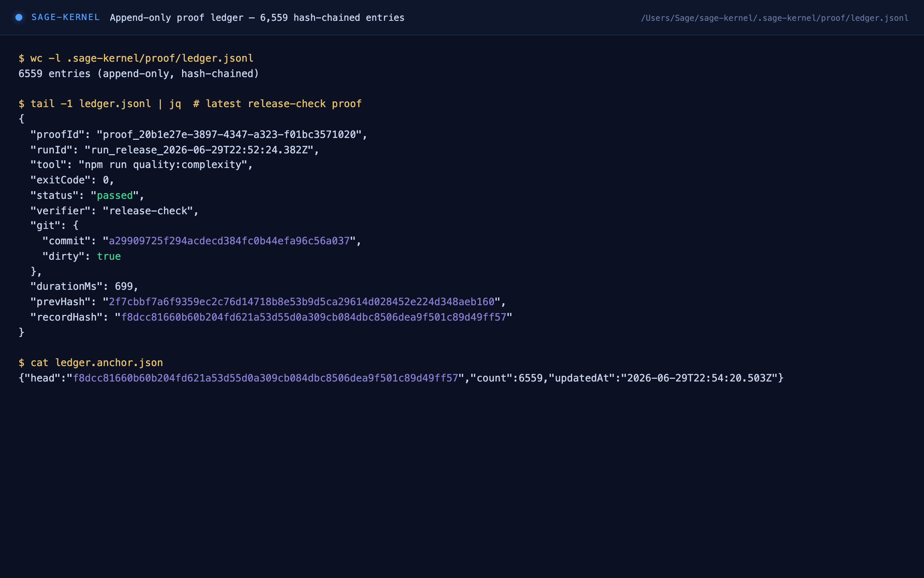Click the 'tail -1 ledger.jsonl | jq' command
The height and width of the screenshot is (578, 924).
pyautogui.click(x=100, y=104)
